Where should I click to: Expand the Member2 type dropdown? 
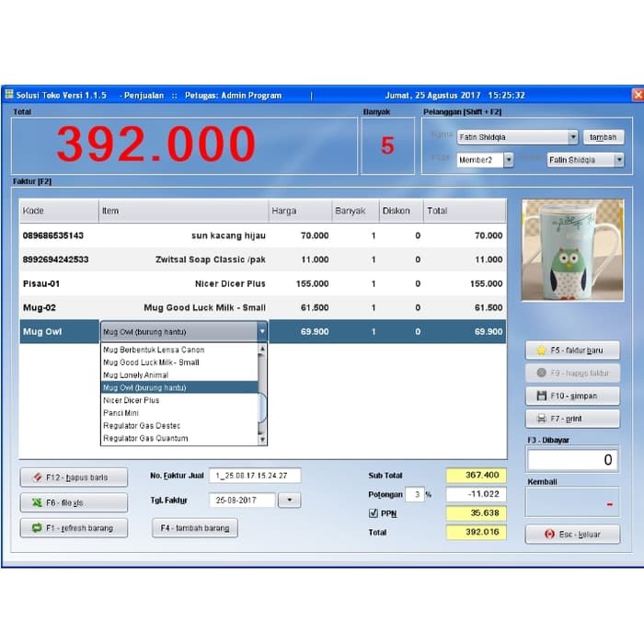508,160
